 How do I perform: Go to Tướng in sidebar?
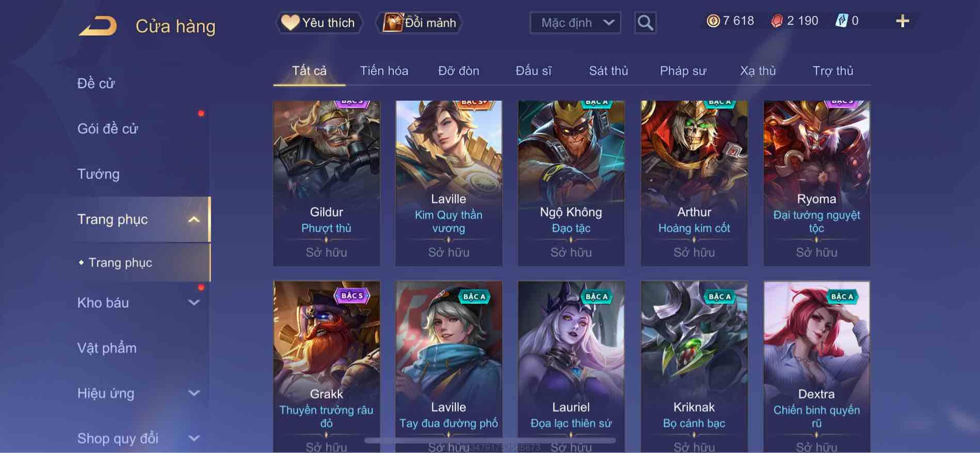point(99,174)
